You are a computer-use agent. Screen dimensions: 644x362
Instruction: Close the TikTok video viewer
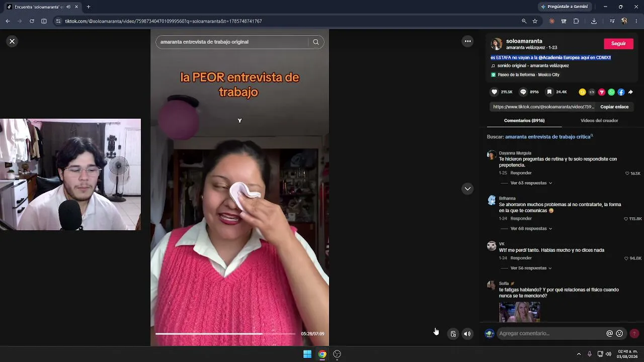click(12, 41)
